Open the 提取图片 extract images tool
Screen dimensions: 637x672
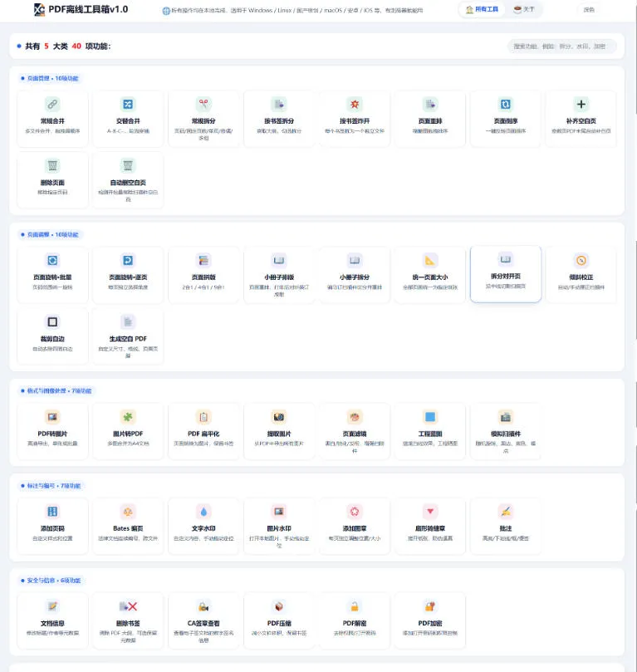coord(279,432)
